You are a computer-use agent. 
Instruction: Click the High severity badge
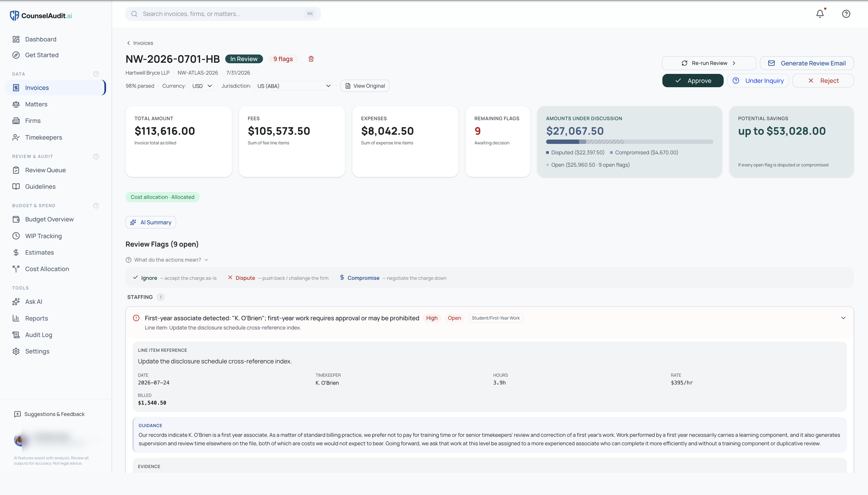(x=432, y=318)
